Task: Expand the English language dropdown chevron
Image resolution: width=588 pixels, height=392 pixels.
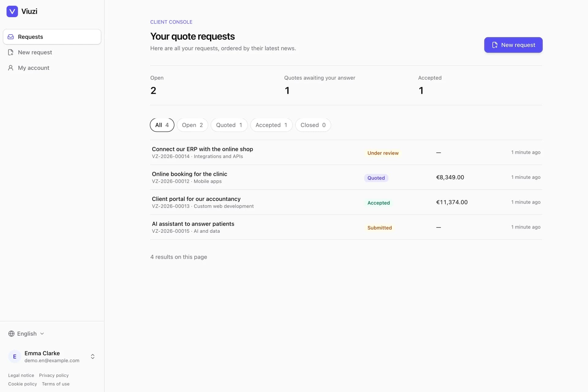Action: coord(42,334)
